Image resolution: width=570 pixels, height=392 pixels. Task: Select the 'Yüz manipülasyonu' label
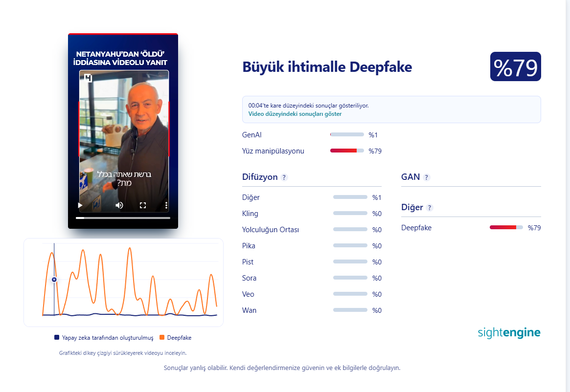(273, 151)
